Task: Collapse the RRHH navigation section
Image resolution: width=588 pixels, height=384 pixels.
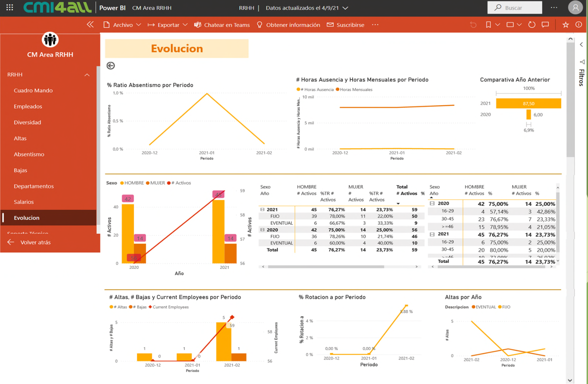Action: [x=87, y=75]
